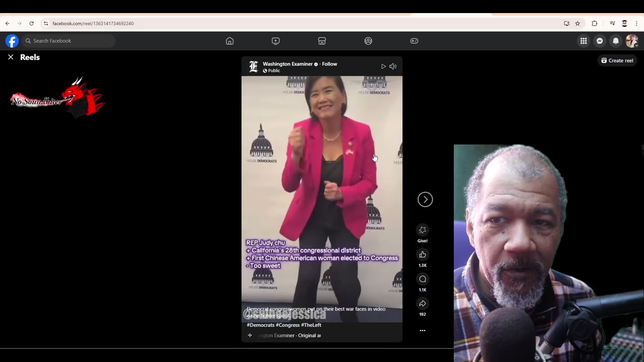Click the reel caption text
This screenshot has height=362, width=644.
[x=316, y=312]
